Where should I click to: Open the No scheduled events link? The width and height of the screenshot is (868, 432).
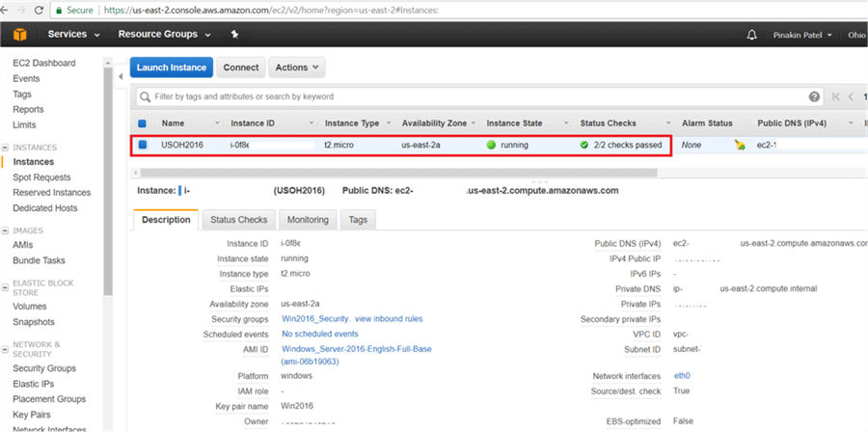pyautogui.click(x=320, y=334)
